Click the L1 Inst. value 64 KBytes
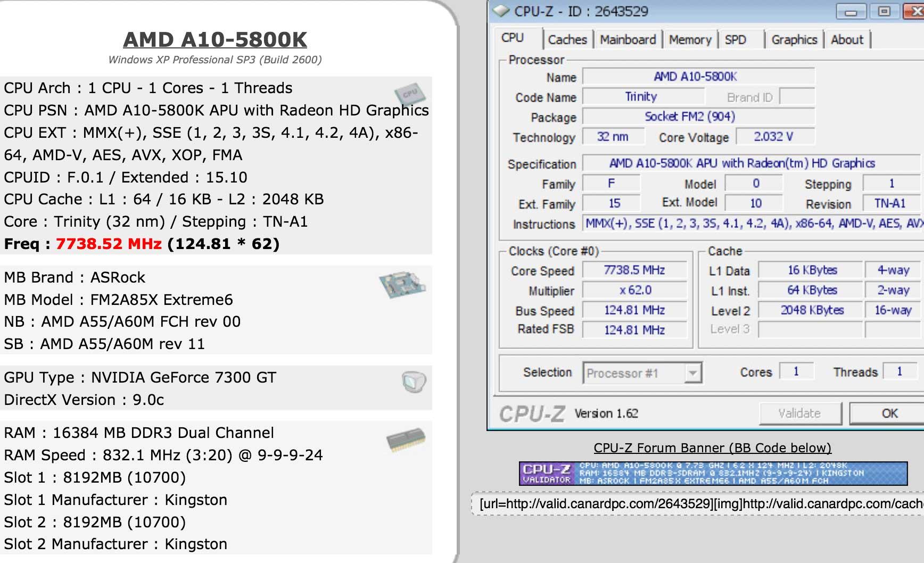This screenshot has width=924, height=563. [810, 290]
